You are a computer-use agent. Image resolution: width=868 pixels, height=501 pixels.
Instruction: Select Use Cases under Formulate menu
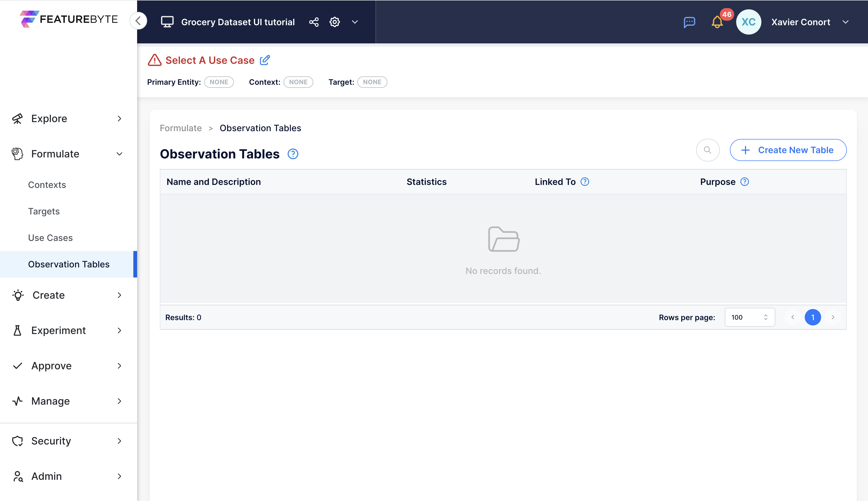[x=51, y=237]
